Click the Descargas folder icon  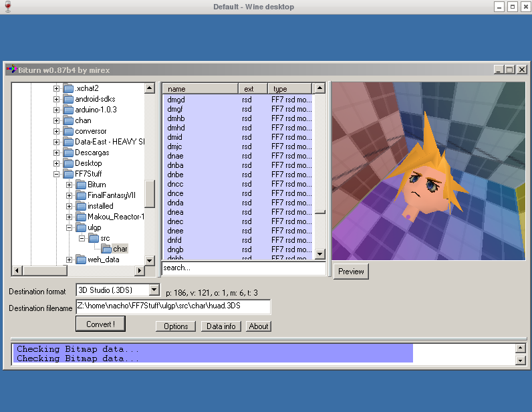click(x=69, y=152)
